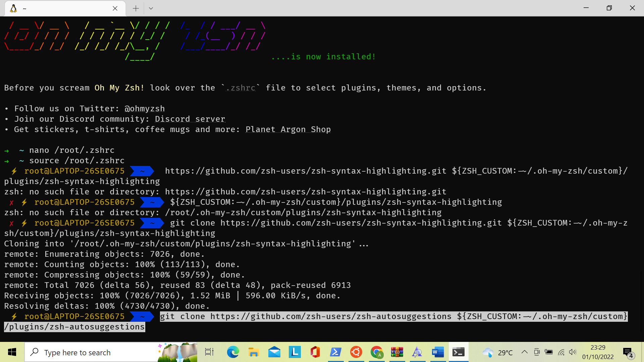Open the new tab dropdown arrow
Viewport: 644px width, 362px height.
pos(151,8)
